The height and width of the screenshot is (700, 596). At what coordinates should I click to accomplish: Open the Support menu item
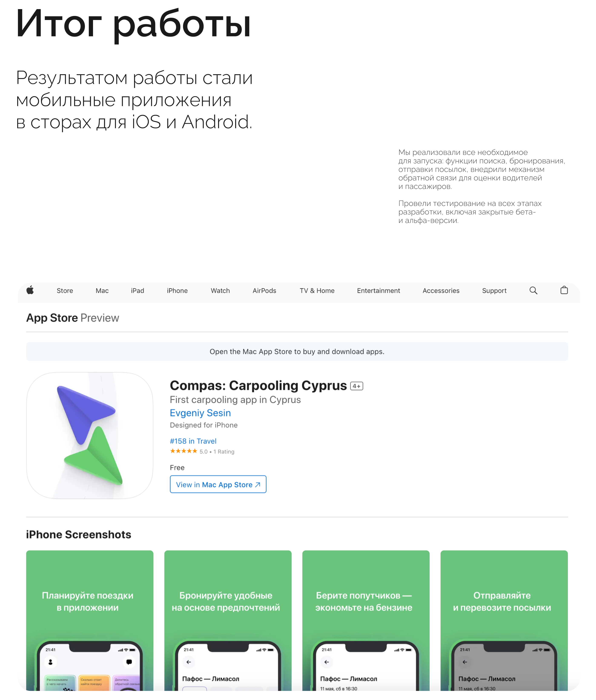494,291
